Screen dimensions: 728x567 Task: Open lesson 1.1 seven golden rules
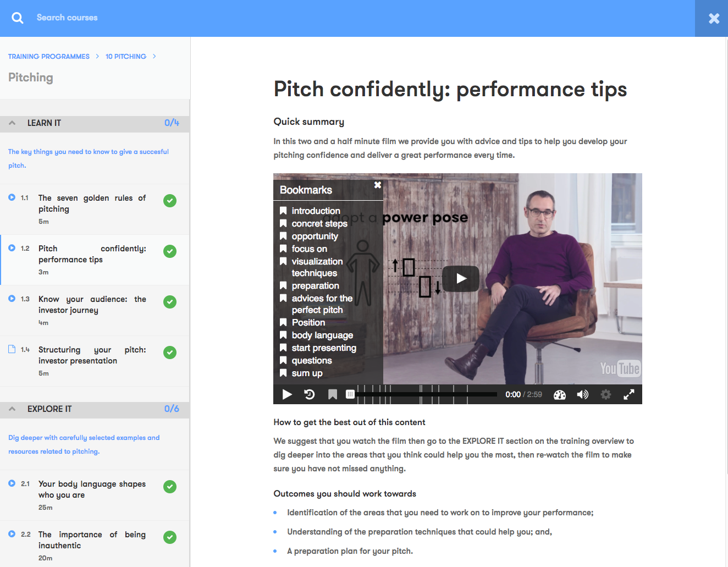pos(95,210)
